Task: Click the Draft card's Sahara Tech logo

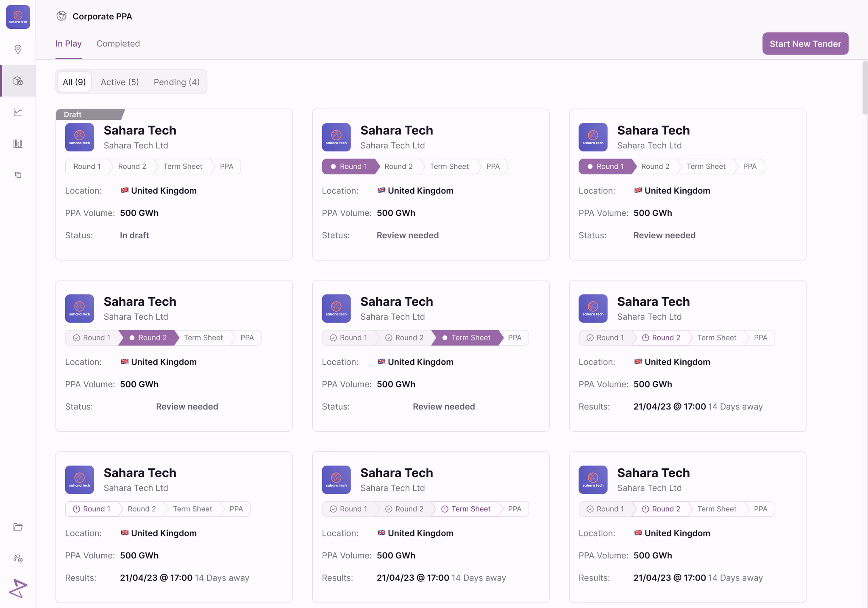Action: pyautogui.click(x=80, y=137)
